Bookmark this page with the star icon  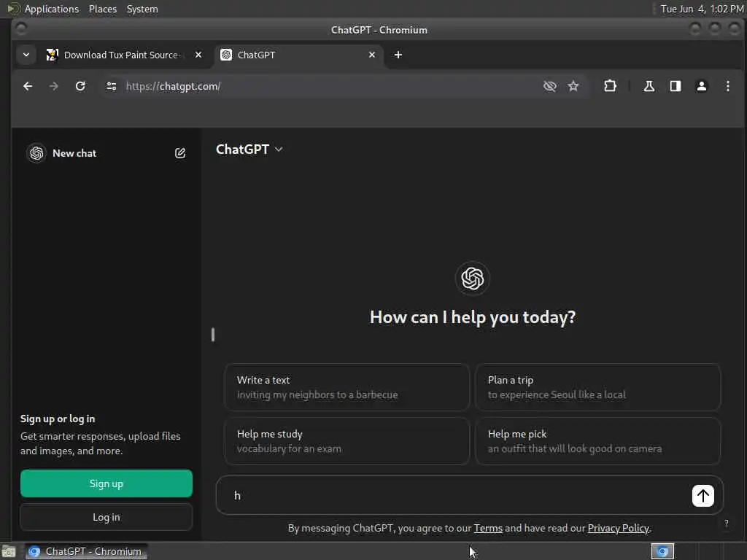(x=573, y=86)
